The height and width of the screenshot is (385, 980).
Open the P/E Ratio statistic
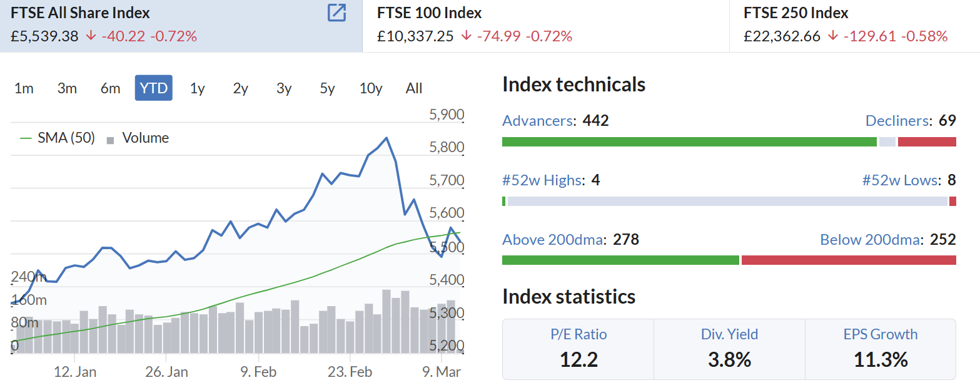(x=578, y=349)
